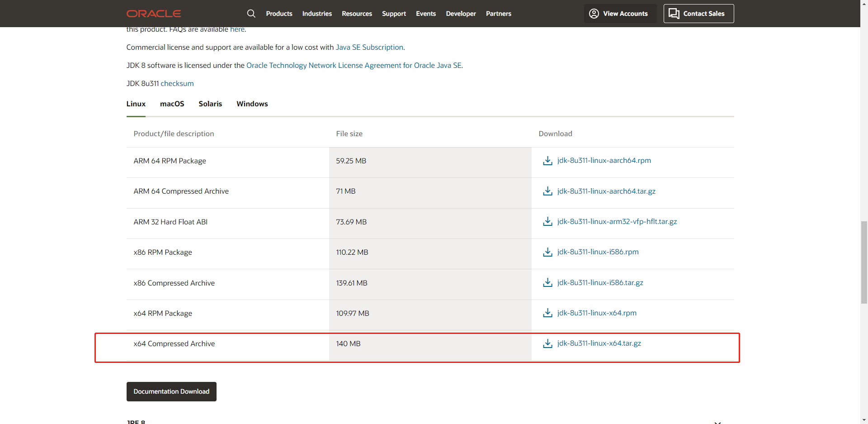
Task: Click download icon for arm32-vfp-hflt.tar.gz
Action: tap(547, 221)
